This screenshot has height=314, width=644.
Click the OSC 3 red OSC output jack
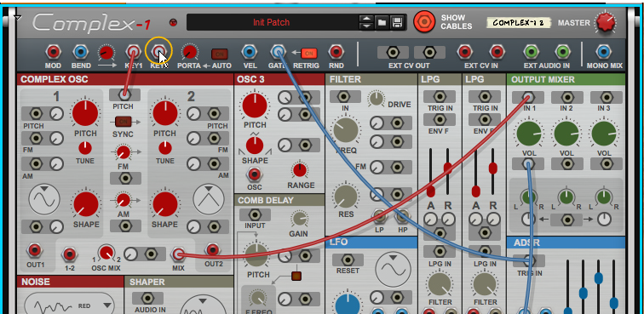coord(254,175)
